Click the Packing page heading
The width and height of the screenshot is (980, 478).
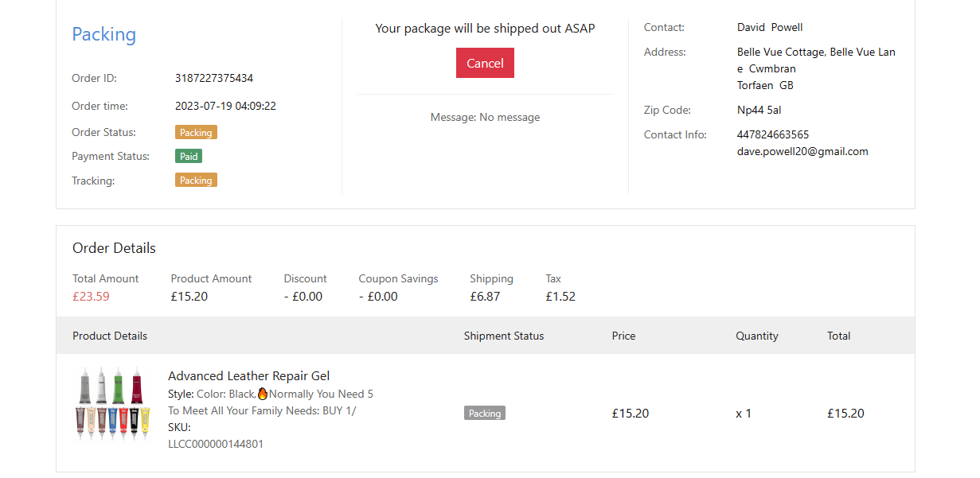[x=103, y=34]
